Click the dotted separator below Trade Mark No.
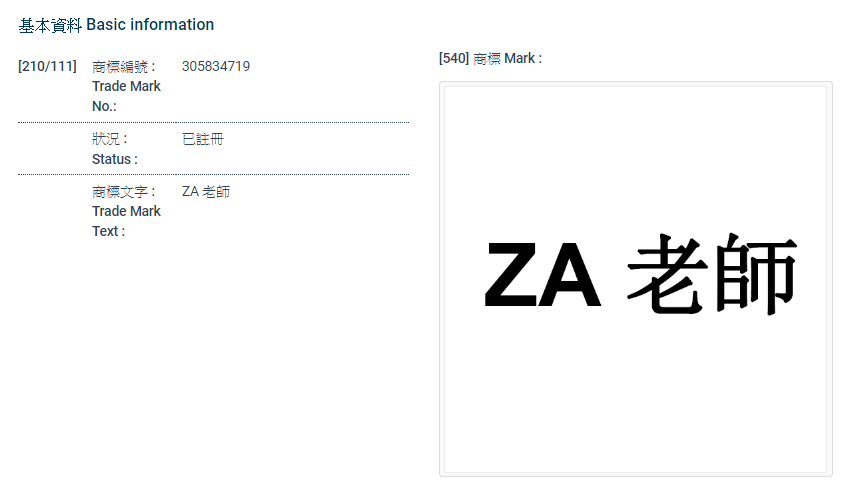 click(213, 122)
